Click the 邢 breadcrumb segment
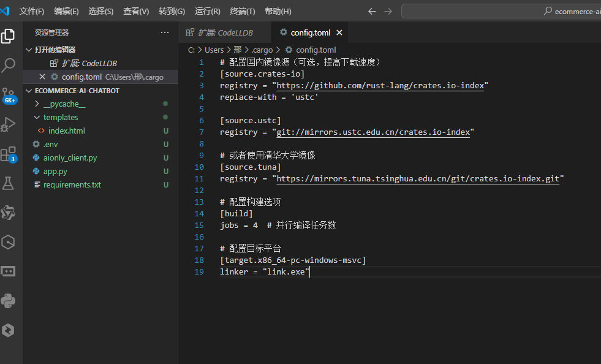The width and height of the screenshot is (601, 364). click(x=238, y=50)
